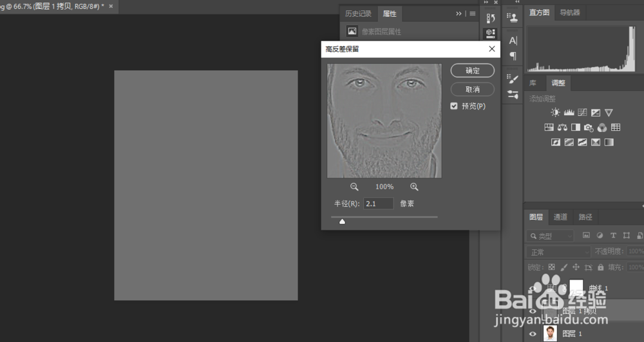Screen dimensions: 644x342
Task: Switch to the 导航器 tab
Action: 570,12
